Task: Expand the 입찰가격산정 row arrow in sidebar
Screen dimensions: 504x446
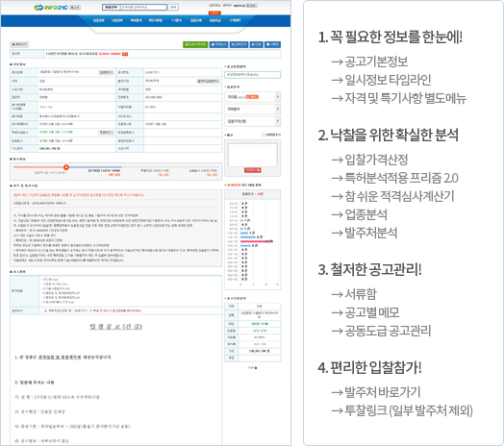Action: [x=278, y=121]
